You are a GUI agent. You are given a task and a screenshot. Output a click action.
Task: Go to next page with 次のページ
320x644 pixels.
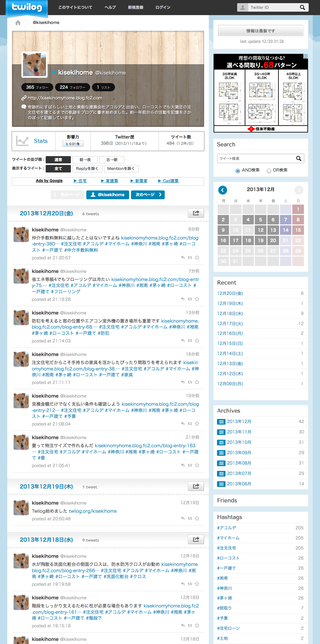(x=148, y=195)
